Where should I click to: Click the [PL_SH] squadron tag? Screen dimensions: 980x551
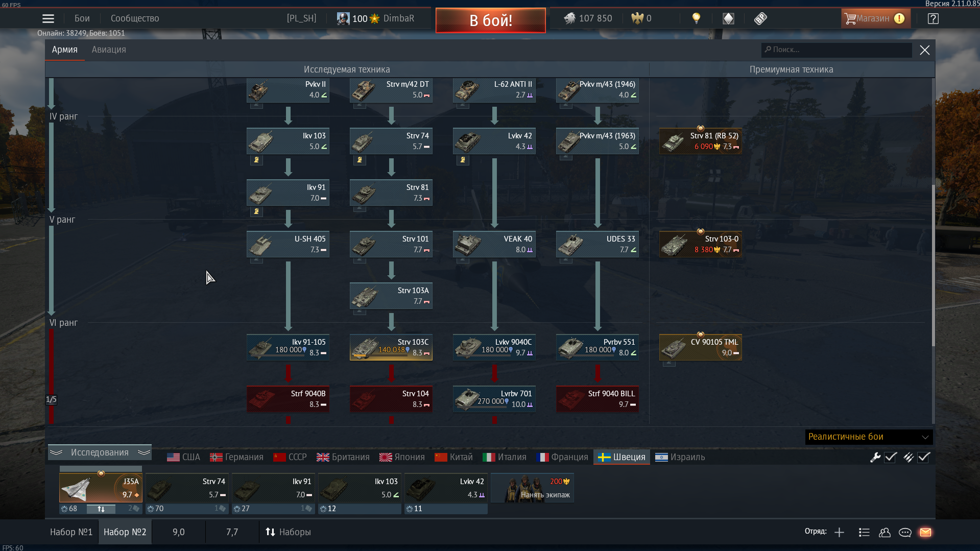coord(301,18)
